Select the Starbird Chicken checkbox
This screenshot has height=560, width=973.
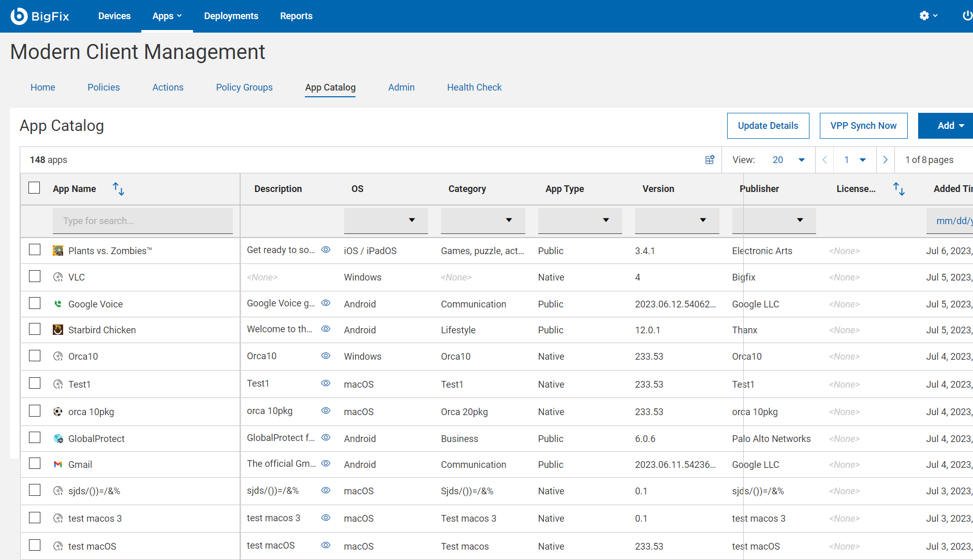pos(34,329)
